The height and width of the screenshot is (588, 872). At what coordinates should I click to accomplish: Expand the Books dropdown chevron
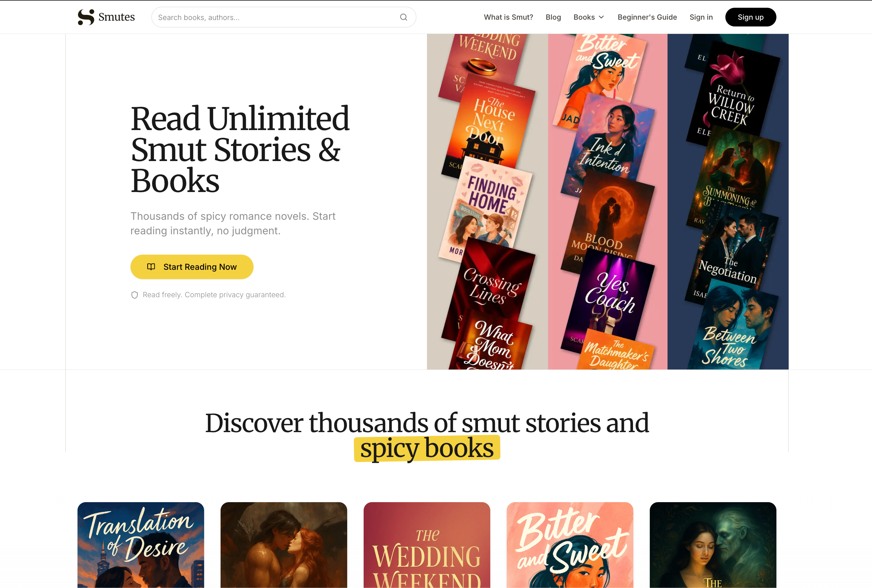coord(601,17)
